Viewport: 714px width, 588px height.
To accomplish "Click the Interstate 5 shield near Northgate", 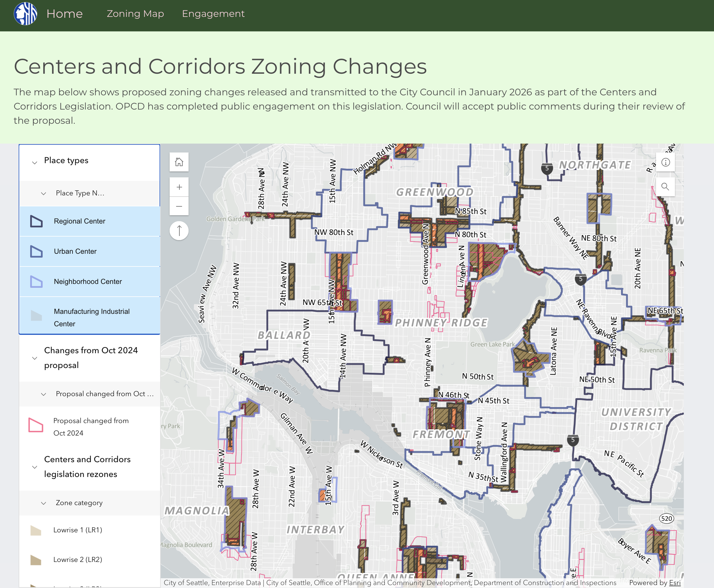I will (547, 168).
